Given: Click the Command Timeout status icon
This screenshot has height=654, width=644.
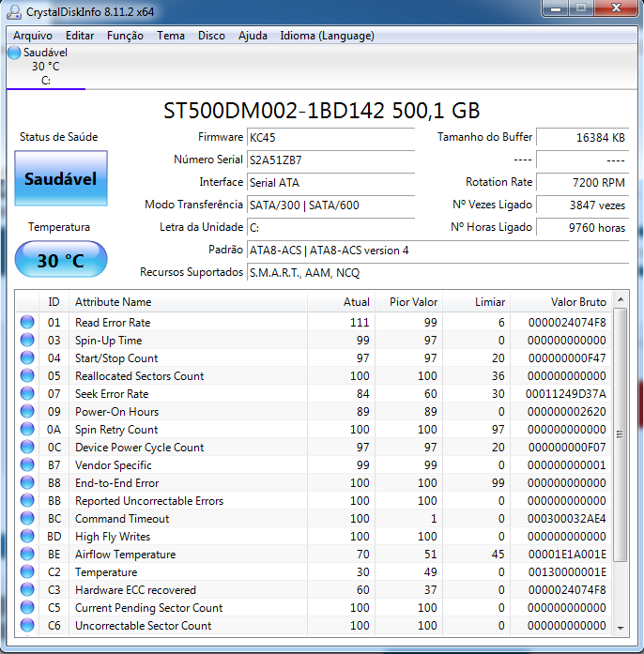Looking at the screenshot, I should click(x=27, y=519).
